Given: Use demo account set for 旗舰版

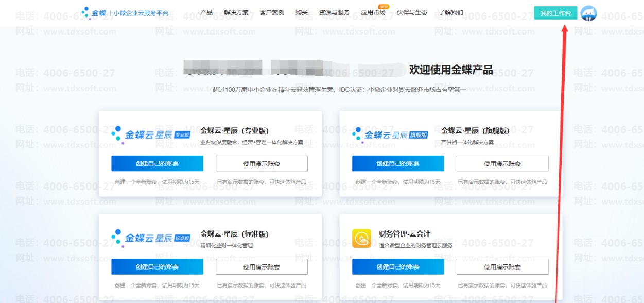Looking at the screenshot, I should tap(502, 164).
